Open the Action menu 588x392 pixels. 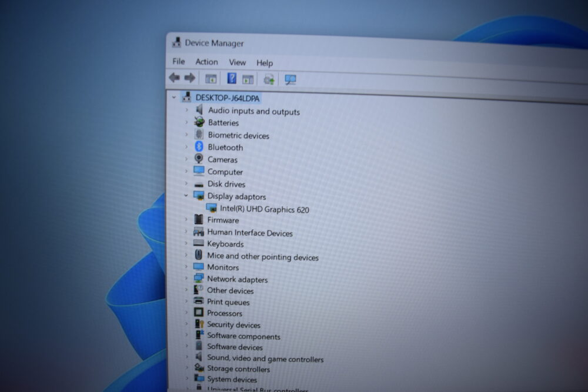(x=206, y=62)
